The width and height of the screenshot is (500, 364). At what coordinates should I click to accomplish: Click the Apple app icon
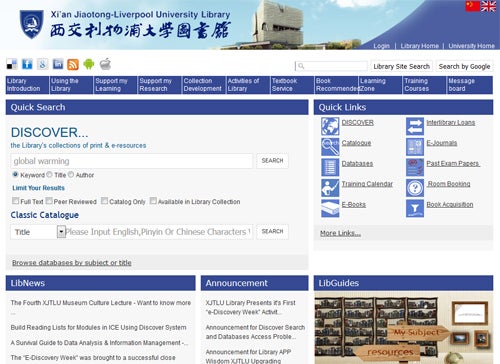tap(105, 64)
